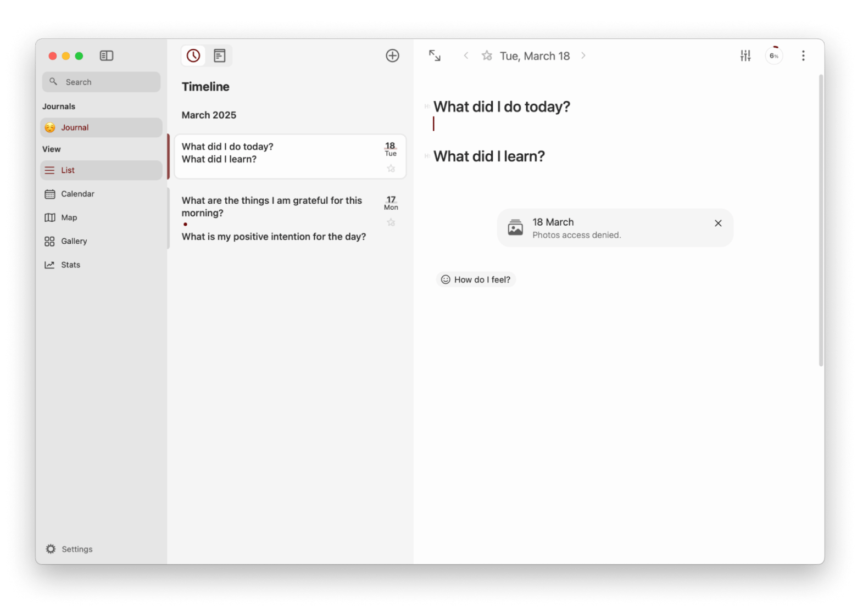857x616 pixels.
Task: Open the Calendar view
Action: [77, 194]
